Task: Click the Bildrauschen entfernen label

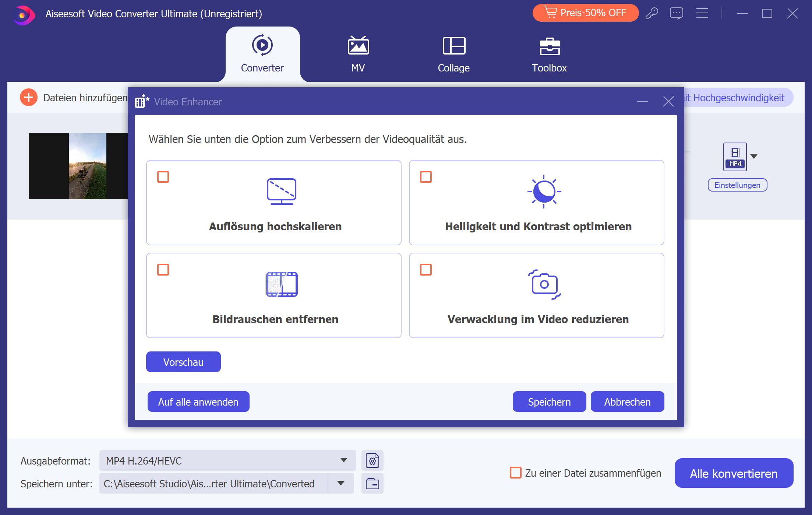Action: (275, 319)
